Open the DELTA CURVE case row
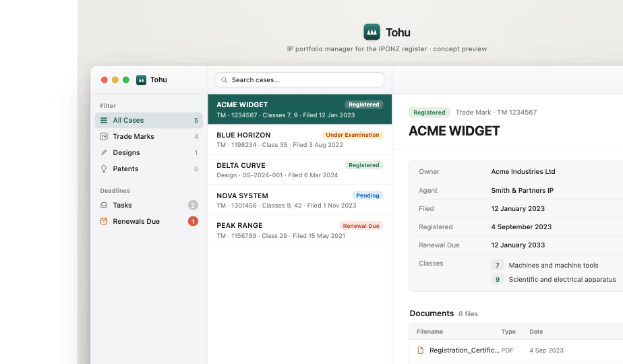The height and width of the screenshot is (364, 623). pos(299,170)
